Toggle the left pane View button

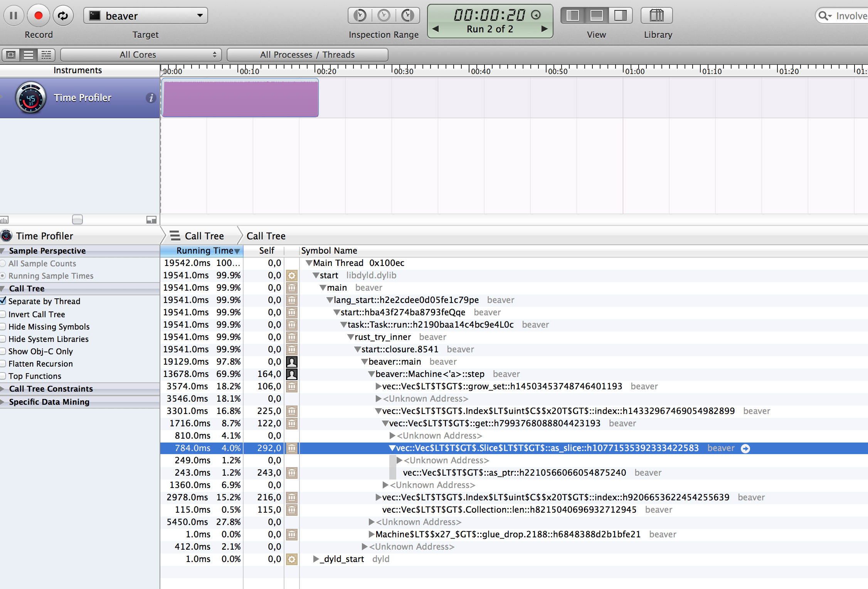pos(573,15)
